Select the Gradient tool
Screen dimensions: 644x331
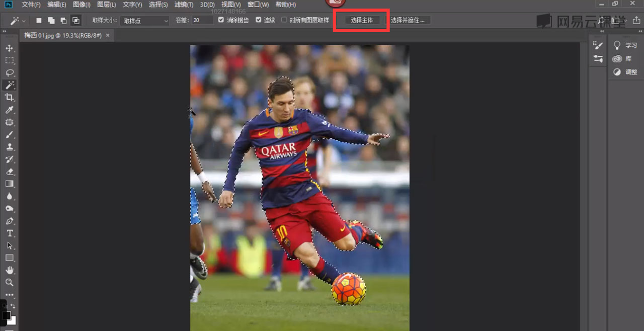pyautogui.click(x=9, y=184)
